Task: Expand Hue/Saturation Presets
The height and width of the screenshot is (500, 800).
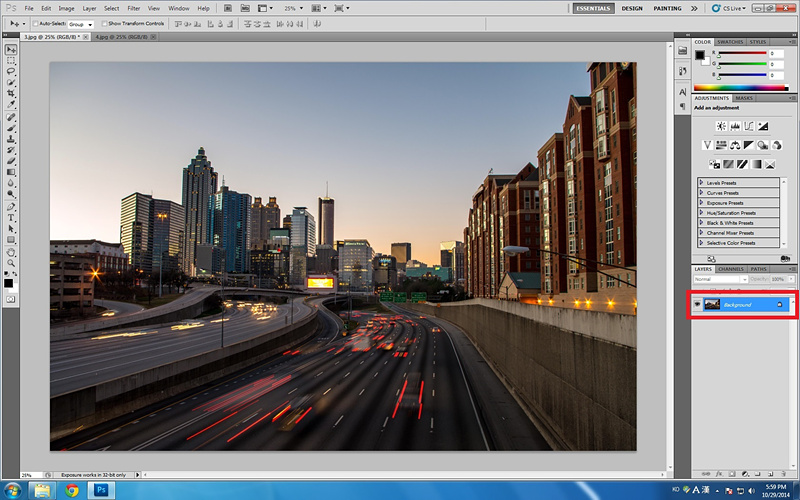Action: pos(701,213)
